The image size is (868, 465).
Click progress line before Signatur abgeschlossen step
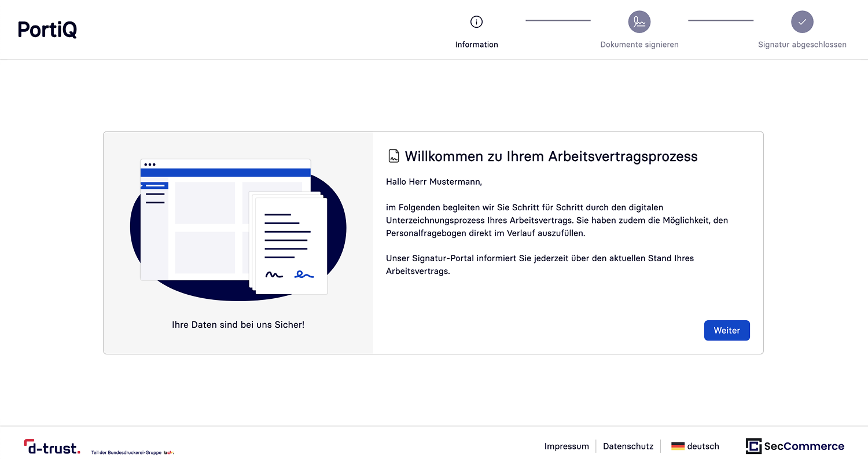tap(720, 21)
